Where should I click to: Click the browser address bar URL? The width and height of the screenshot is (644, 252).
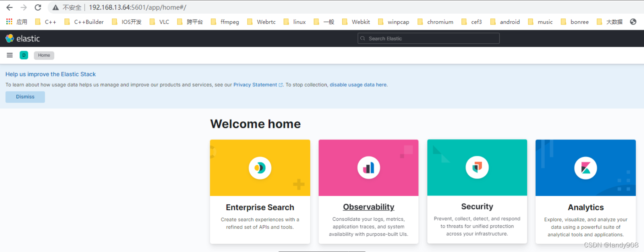[x=137, y=7]
